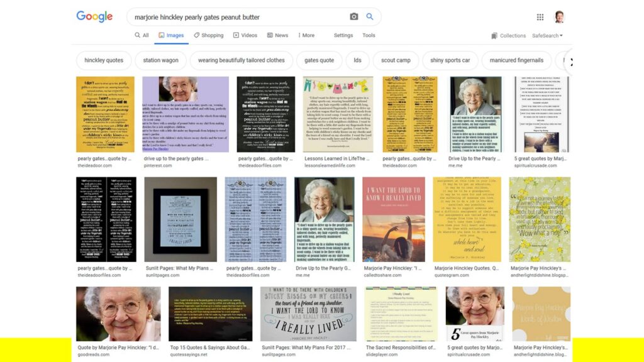Open the account profile avatar
The width and height of the screenshot is (644, 362).
click(559, 17)
